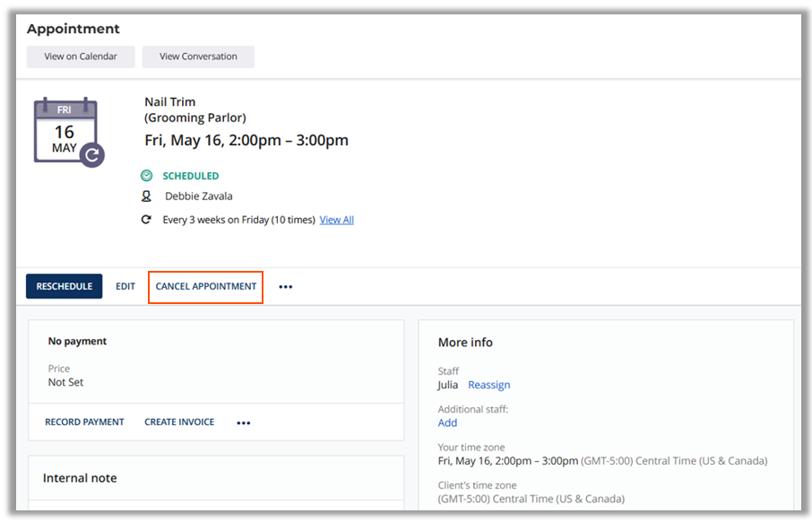Image resolution: width=812 pixels, height=522 pixels.
Task: Click the staff name Julia
Action: coord(447,385)
